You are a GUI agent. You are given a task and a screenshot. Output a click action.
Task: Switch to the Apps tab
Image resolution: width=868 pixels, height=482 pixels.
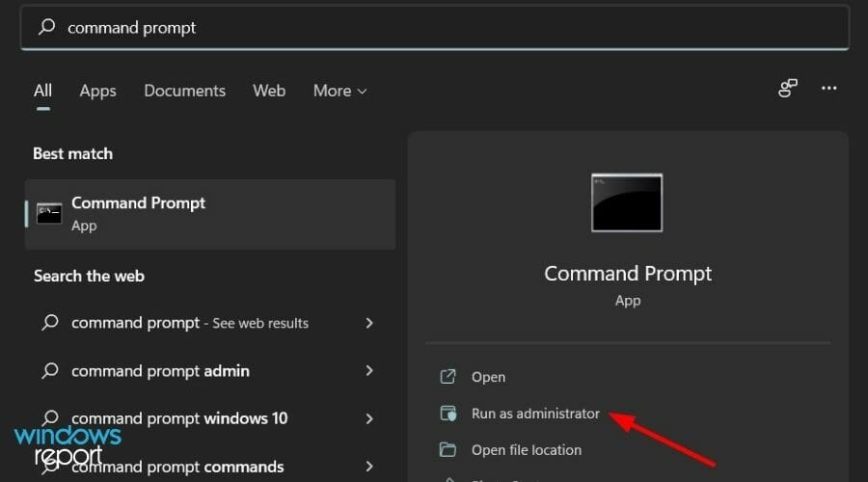tap(97, 91)
